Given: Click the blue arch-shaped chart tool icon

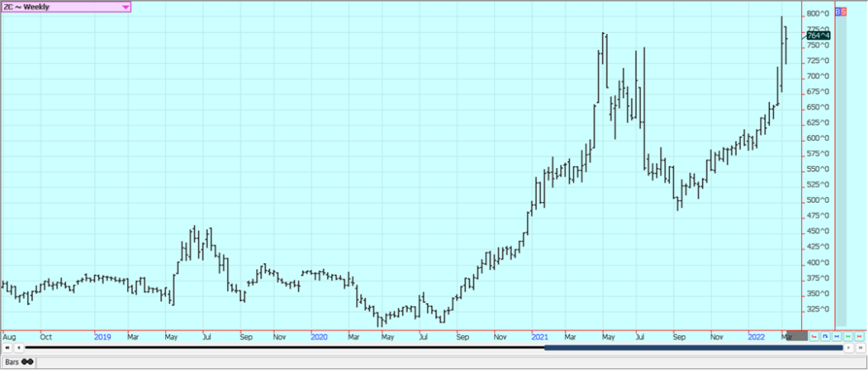Looking at the screenshot, I should coord(825,336).
